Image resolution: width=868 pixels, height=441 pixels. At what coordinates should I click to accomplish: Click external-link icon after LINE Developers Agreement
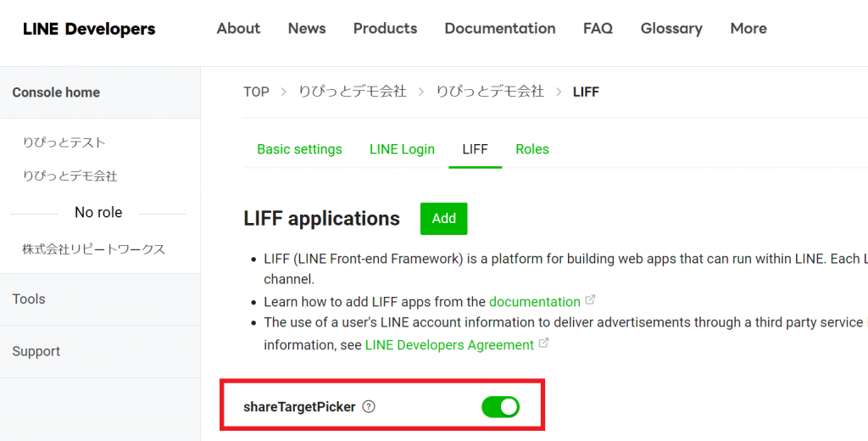543,343
